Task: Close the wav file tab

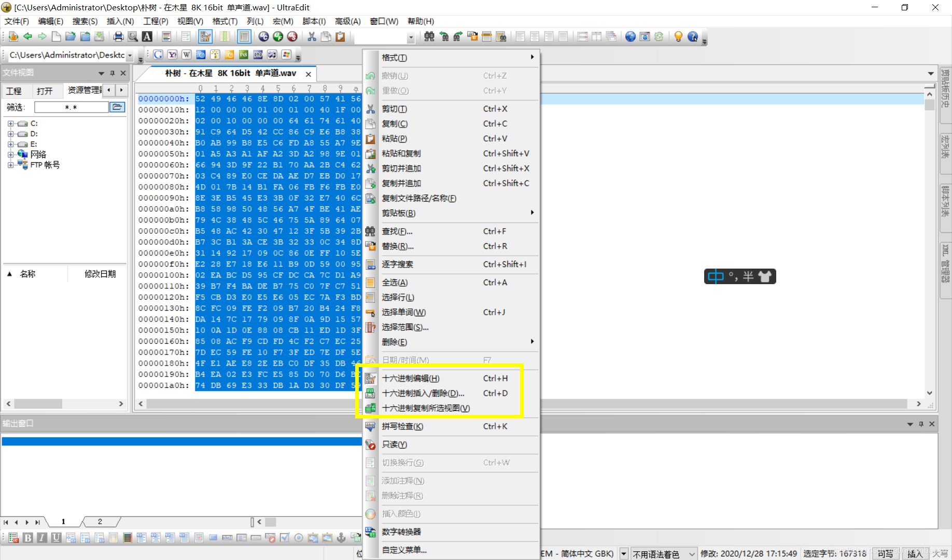Action: [309, 74]
